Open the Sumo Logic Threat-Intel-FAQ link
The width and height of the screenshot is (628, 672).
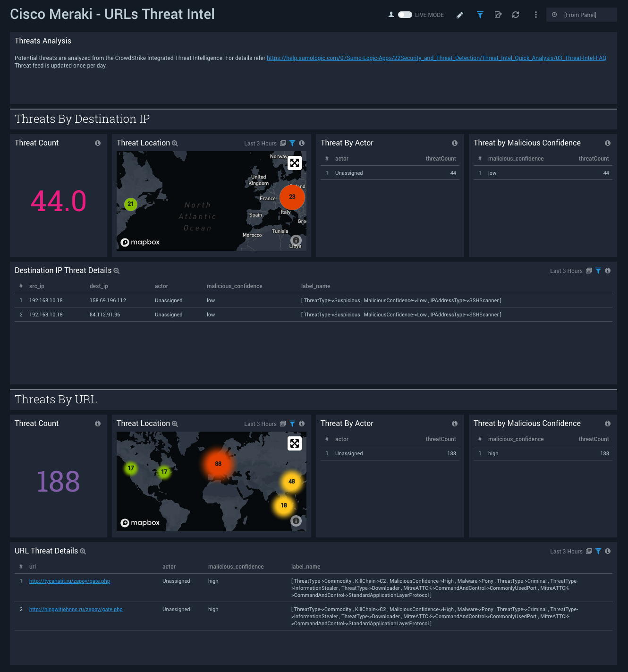pos(436,58)
